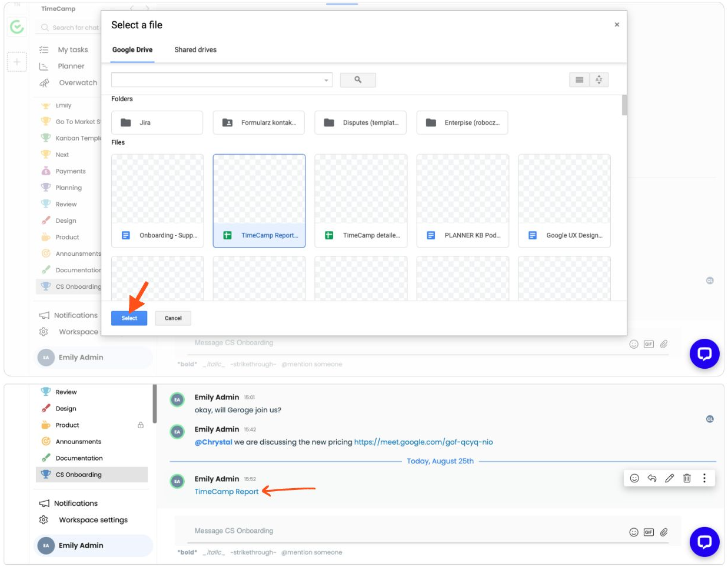Open the TimeCamp Report link in chat
The height and width of the screenshot is (567, 728).
(227, 492)
